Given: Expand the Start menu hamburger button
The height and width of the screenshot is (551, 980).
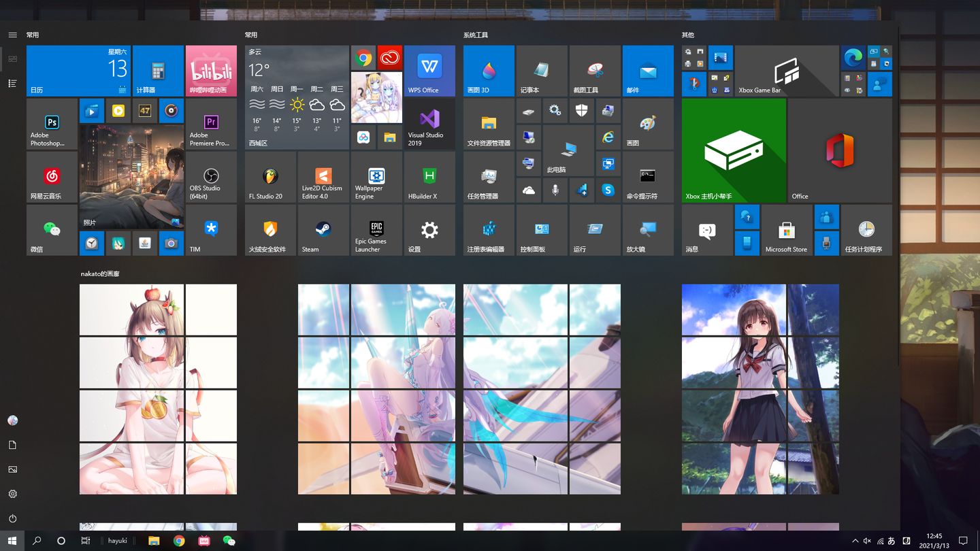Looking at the screenshot, I should coord(12,35).
